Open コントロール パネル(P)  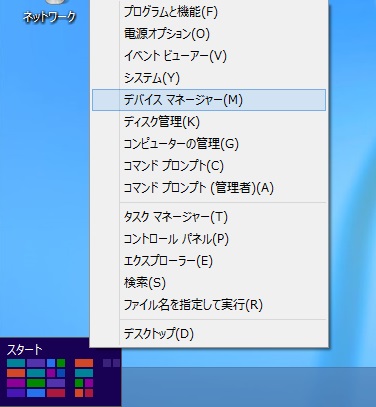click(209, 239)
